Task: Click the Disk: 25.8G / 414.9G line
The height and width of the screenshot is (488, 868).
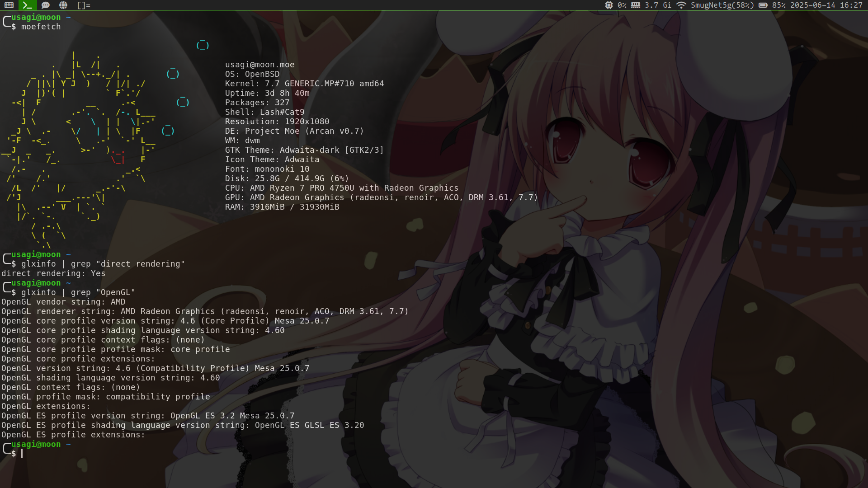Action: (287, 178)
